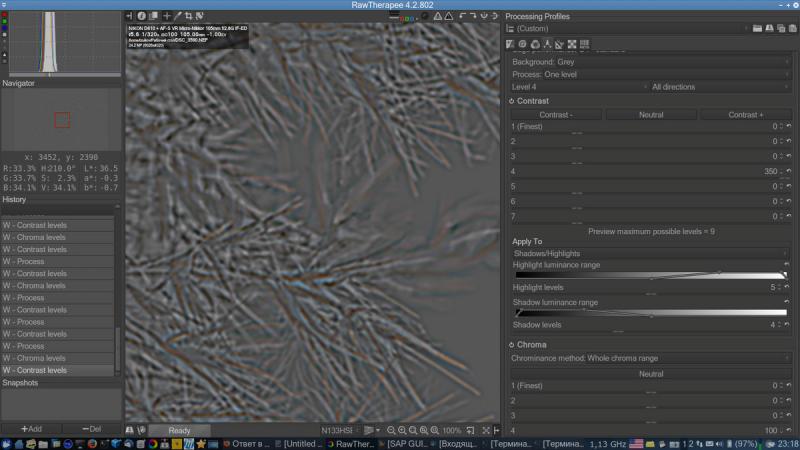The image size is (800, 450).
Task: Adjust the Highlight luminance range gradient
Action: 651,276
